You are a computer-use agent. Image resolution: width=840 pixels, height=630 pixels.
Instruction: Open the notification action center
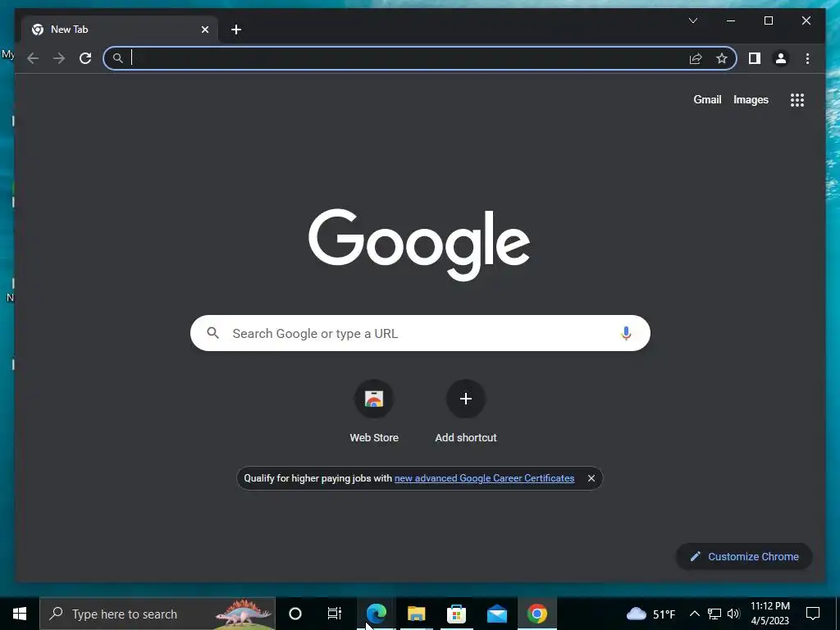pos(813,614)
